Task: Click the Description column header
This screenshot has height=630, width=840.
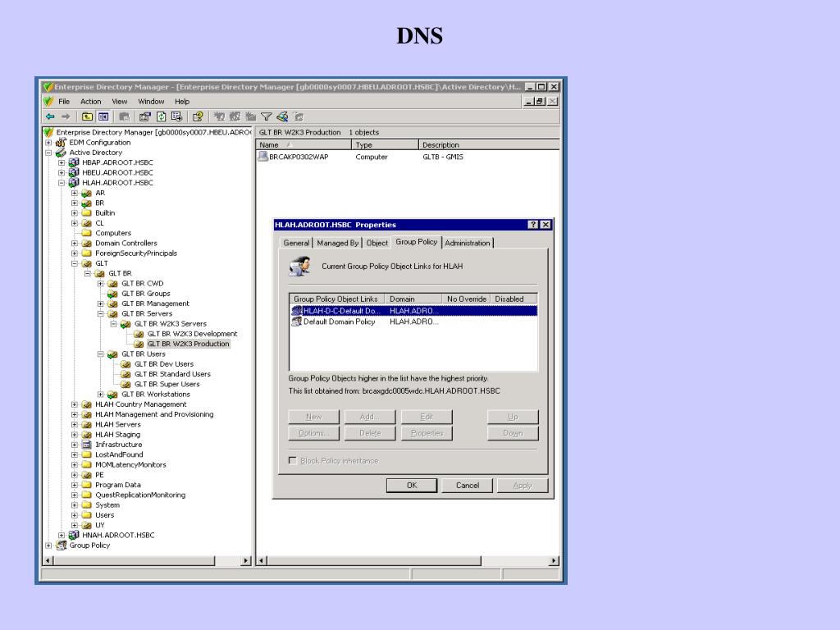Action: pos(489,144)
